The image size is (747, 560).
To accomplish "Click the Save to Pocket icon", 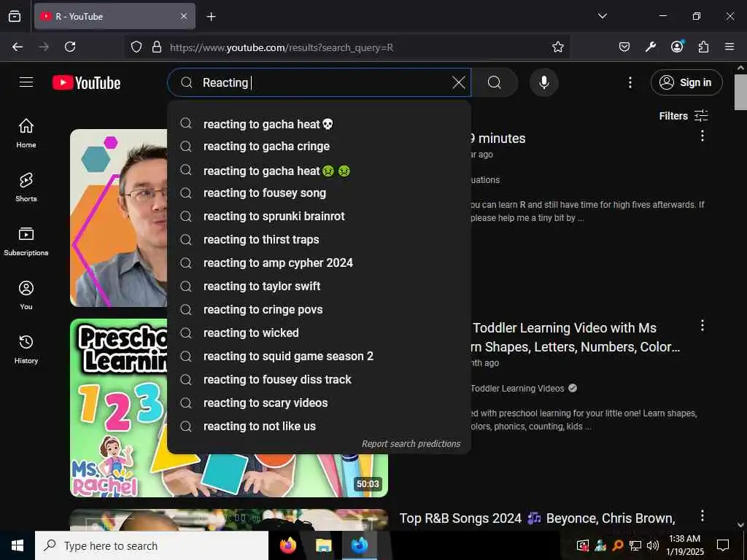I will 624,47.
